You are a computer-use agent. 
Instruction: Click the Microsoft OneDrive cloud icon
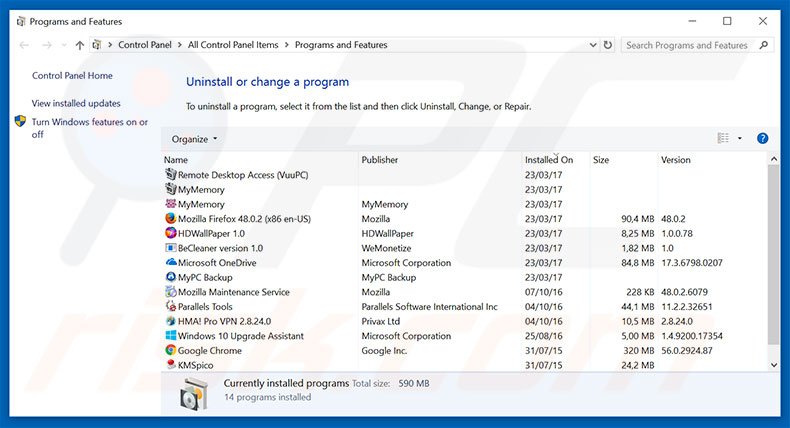point(171,262)
